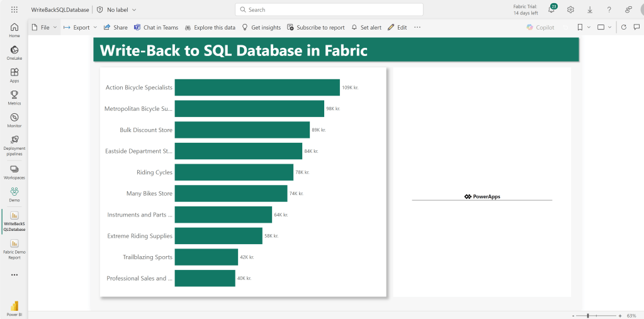
Task: Open the app launcher grid
Action: point(14,9)
